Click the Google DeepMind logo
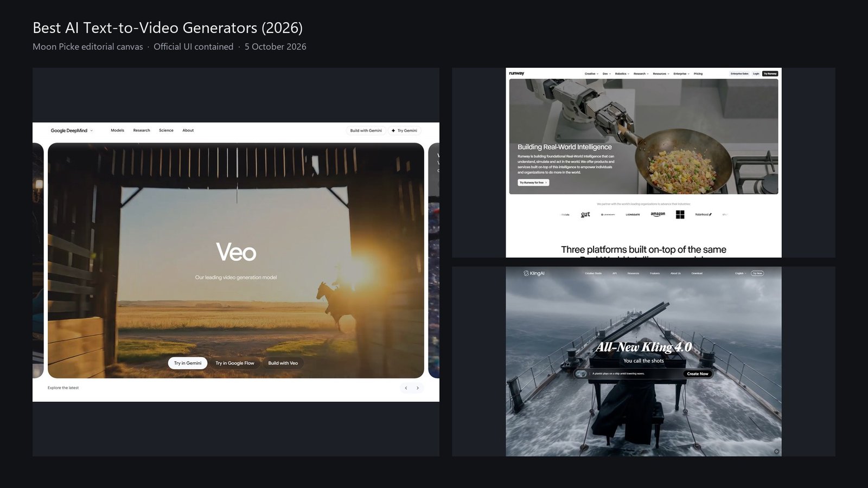 click(69, 131)
